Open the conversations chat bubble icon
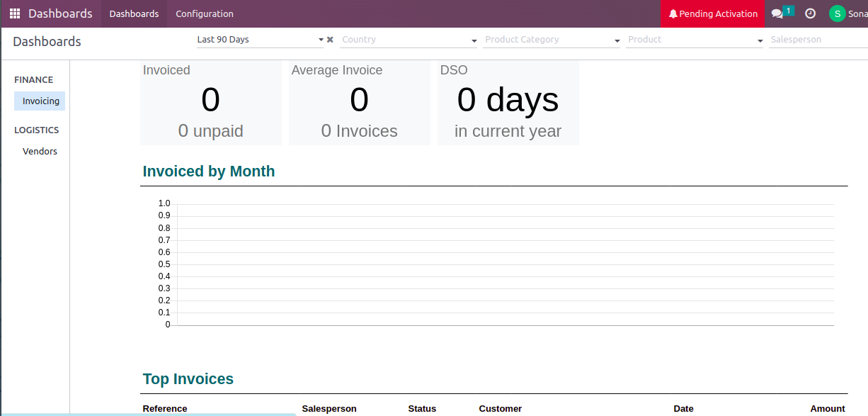The height and width of the screenshot is (416, 868). coord(777,13)
